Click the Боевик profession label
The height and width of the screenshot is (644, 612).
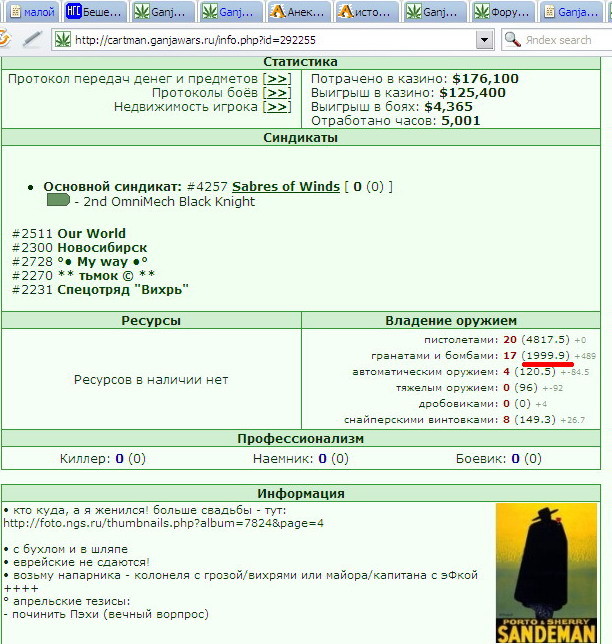click(x=481, y=458)
